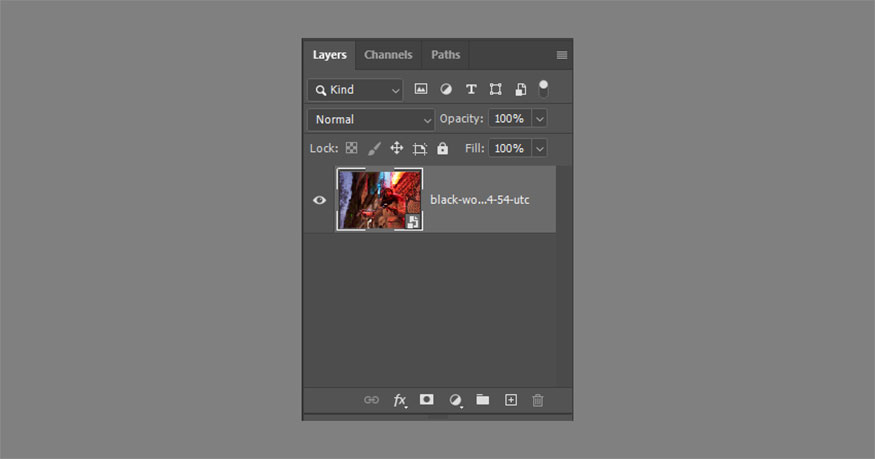875x459 pixels.
Task: Create a new group folder
Action: [x=483, y=399]
